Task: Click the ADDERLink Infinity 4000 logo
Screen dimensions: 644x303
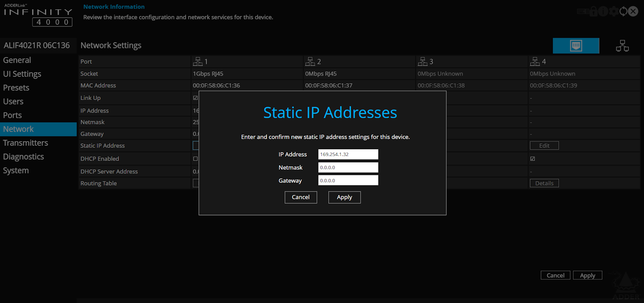Action: [38, 15]
